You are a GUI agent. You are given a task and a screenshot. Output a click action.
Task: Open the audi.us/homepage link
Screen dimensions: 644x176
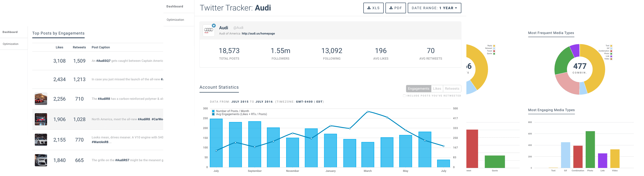point(258,33)
